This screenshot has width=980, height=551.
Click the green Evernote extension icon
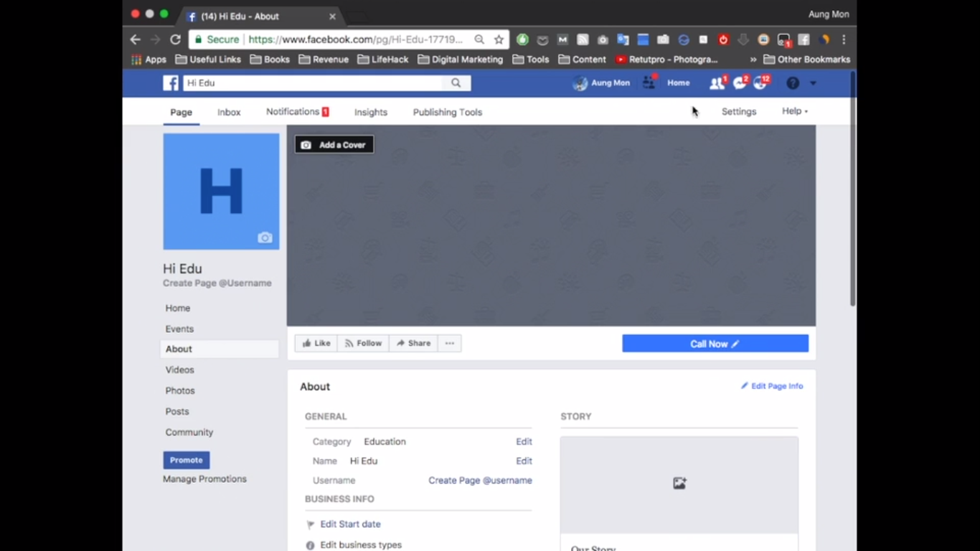click(522, 39)
